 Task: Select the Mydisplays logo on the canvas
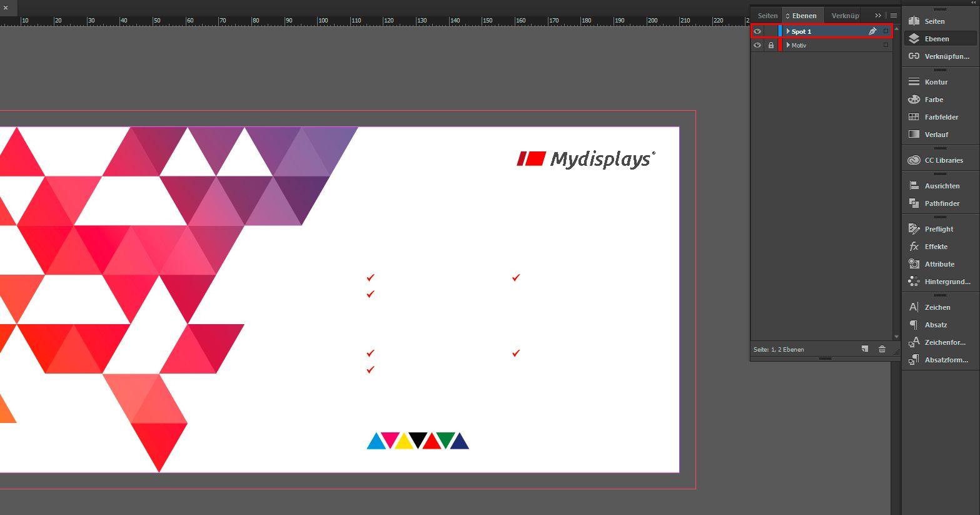coord(586,159)
